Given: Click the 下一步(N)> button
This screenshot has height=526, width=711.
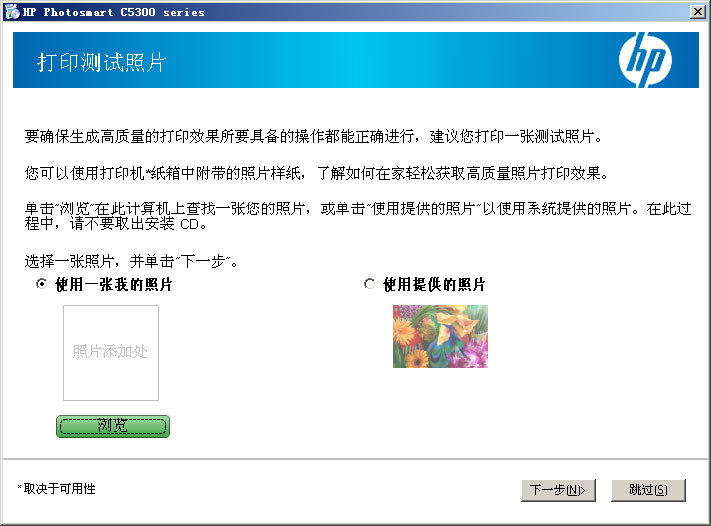Looking at the screenshot, I should pyautogui.click(x=558, y=490).
